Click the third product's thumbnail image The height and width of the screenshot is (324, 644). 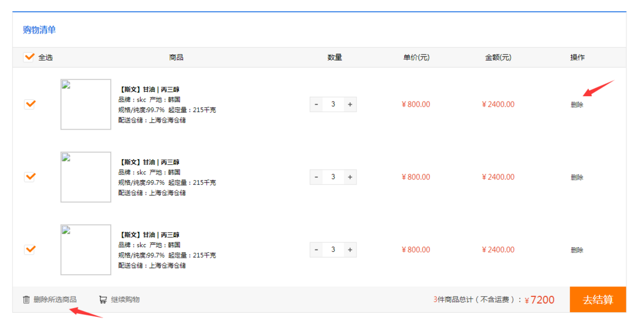click(x=86, y=249)
